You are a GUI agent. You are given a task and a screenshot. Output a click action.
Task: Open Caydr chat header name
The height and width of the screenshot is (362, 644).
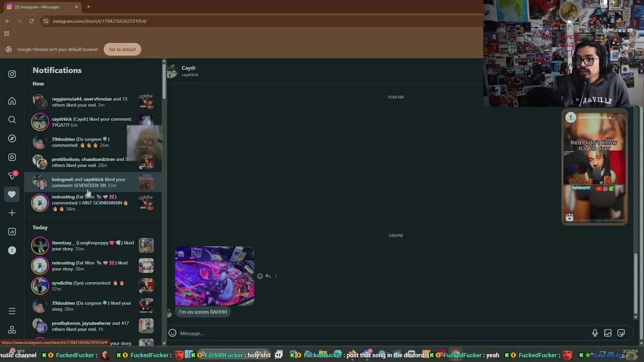pyautogui.click(x=189, y=68)
